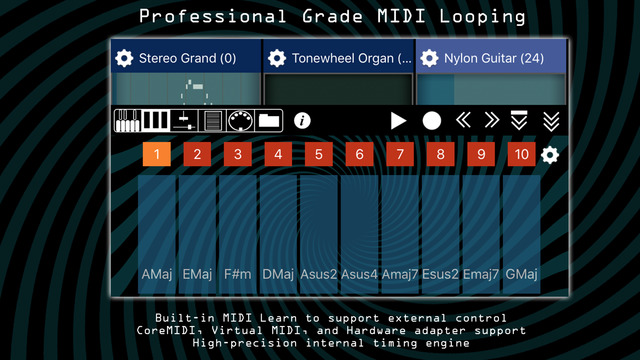This screenshot has height=360, width=640.
Task: Open the folder files icon
Action: click(269, 120)
